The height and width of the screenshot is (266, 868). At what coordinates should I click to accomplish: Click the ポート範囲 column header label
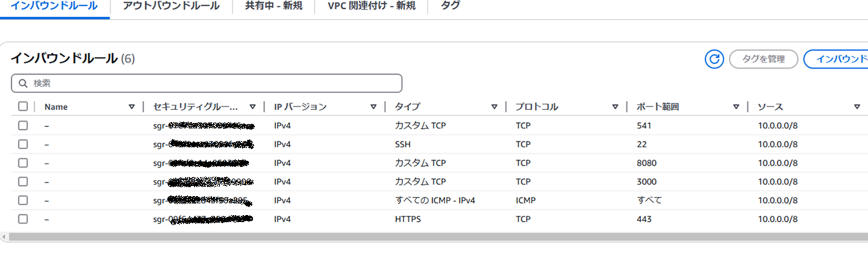658,107
